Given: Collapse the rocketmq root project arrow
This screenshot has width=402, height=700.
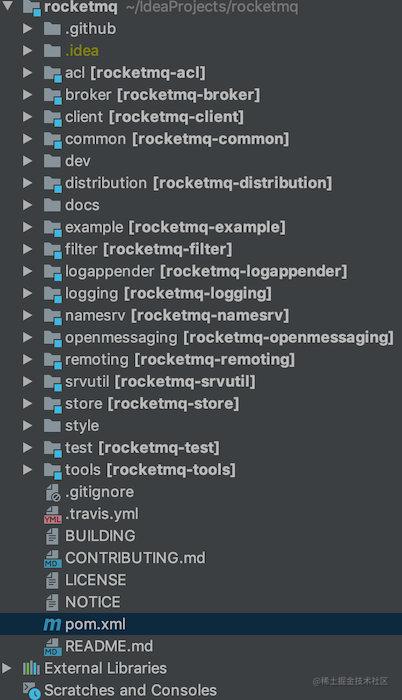Looking at the screenshot, I should (x=8, y=6).
